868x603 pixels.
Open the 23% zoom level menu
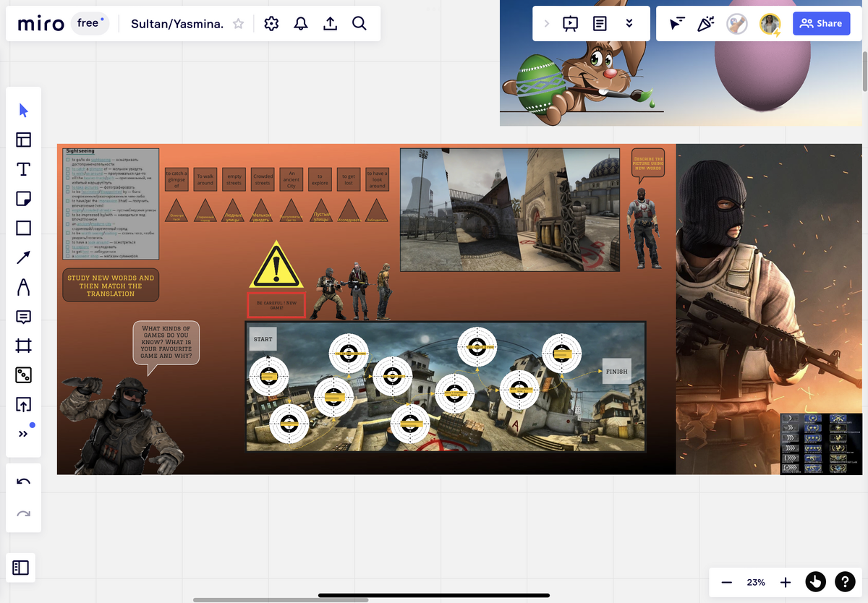756,582
